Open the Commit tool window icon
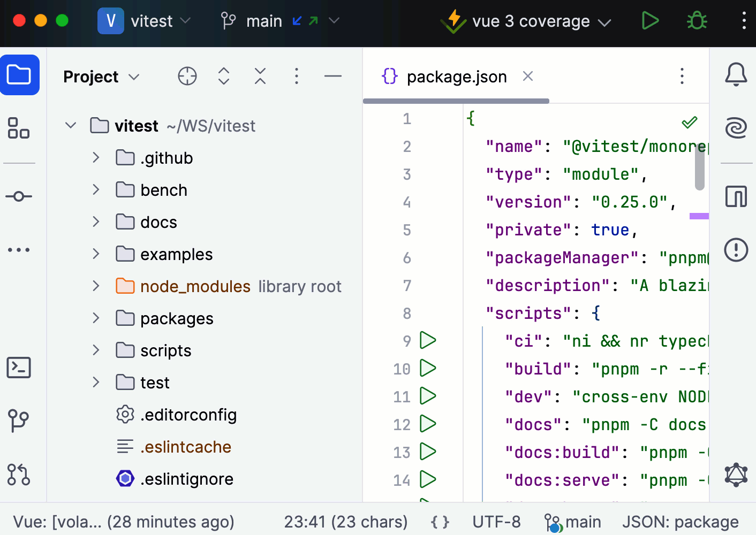756x535 pixels. (x=19, y=196)
